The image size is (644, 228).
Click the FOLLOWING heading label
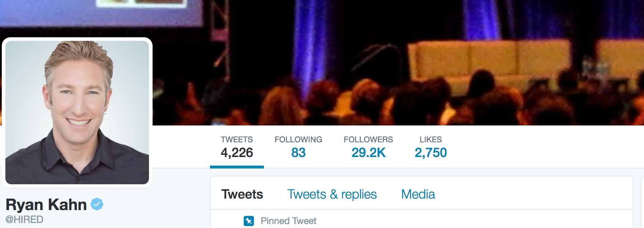(x=298, y=139)
